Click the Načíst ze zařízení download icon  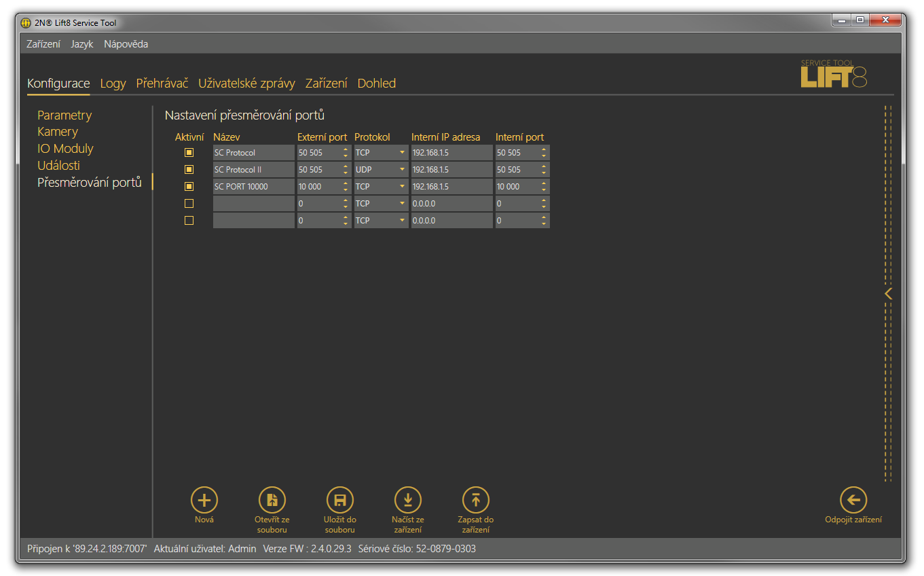point(407,500)
